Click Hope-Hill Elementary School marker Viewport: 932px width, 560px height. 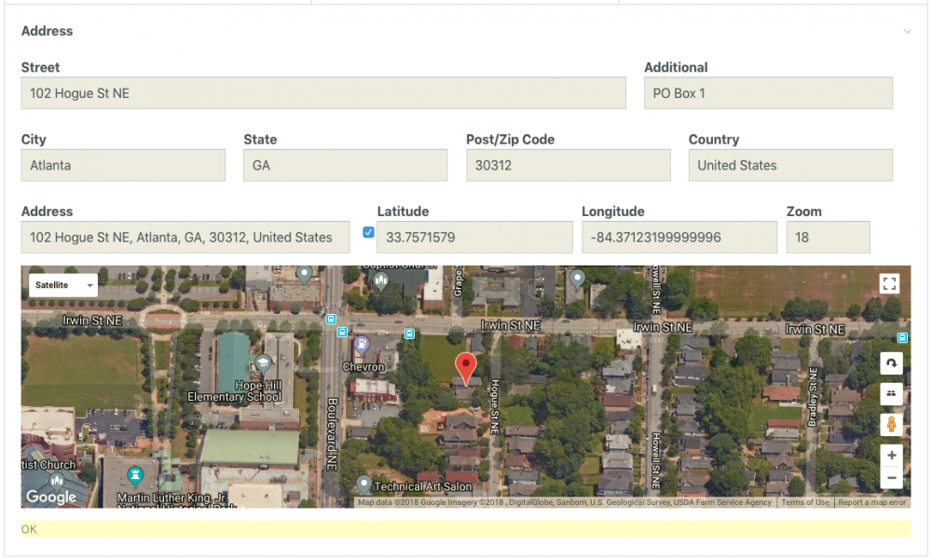click(262, 363)
